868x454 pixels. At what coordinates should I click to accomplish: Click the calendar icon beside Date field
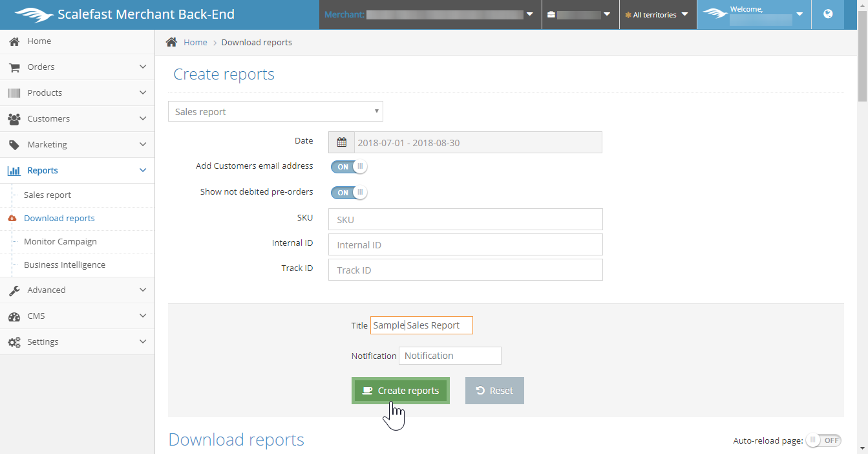pos(341,142)
